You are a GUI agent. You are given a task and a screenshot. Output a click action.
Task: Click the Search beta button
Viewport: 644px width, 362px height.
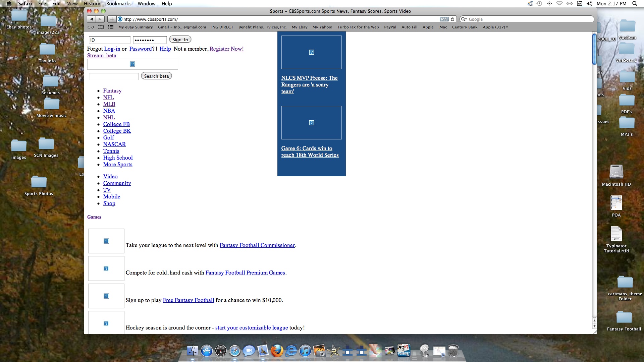pyautogui.click(x=156, y=75)
